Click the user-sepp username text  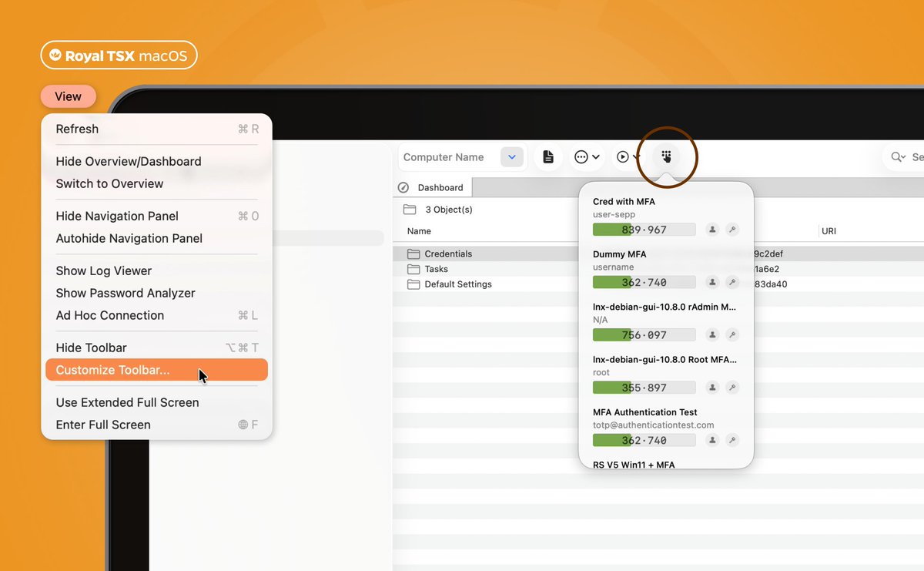click(x=614, y=215)
